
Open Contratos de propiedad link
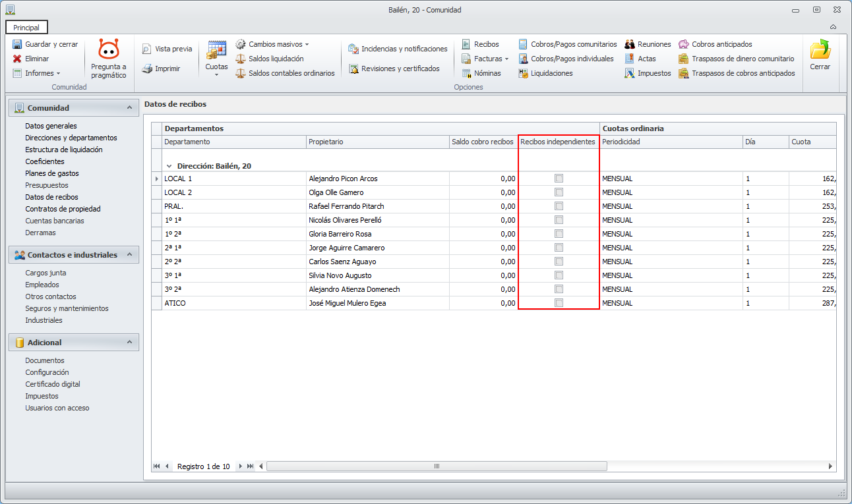point(63,209)
